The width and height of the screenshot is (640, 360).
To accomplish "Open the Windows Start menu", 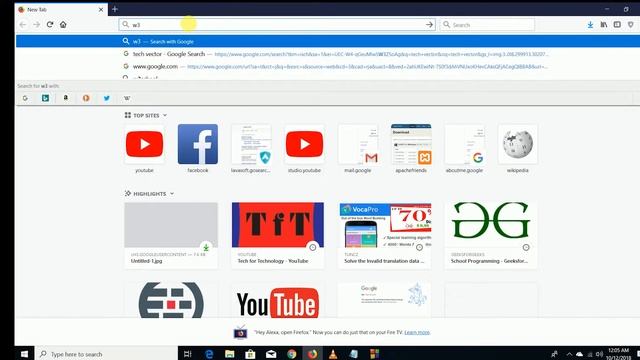I will tap(24, 354).
